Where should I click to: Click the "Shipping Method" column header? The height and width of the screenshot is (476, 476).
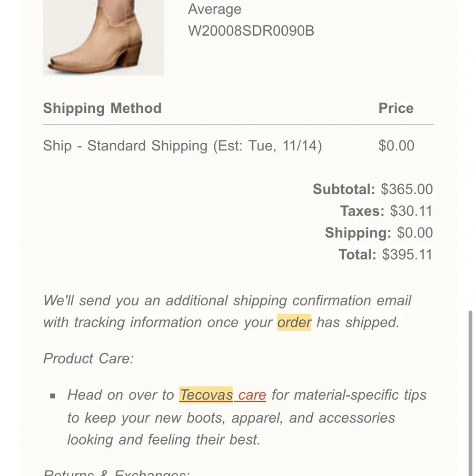pos(102,108)
